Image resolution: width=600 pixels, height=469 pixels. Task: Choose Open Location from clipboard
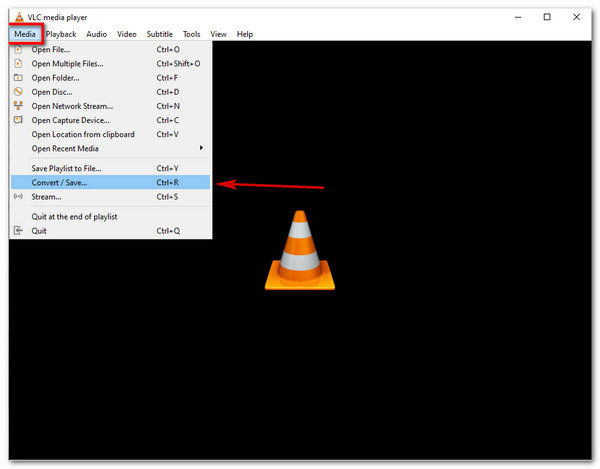[x=111, y=134]
